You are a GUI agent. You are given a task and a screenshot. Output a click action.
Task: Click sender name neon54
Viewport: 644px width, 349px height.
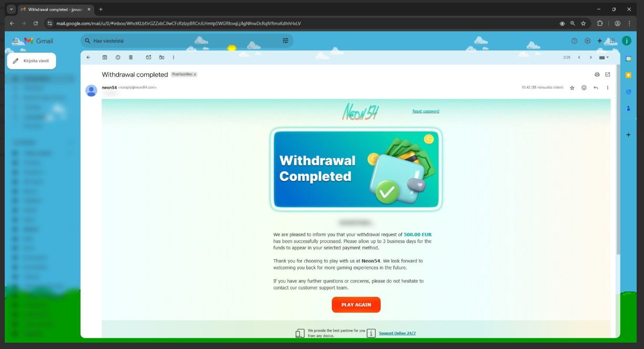(x=110, y=88)
